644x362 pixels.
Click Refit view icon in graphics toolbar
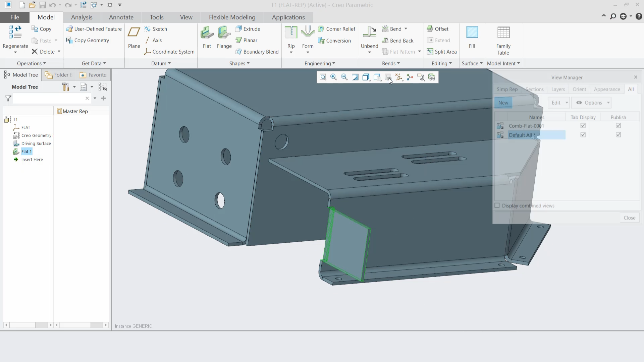tap(323, 77)
